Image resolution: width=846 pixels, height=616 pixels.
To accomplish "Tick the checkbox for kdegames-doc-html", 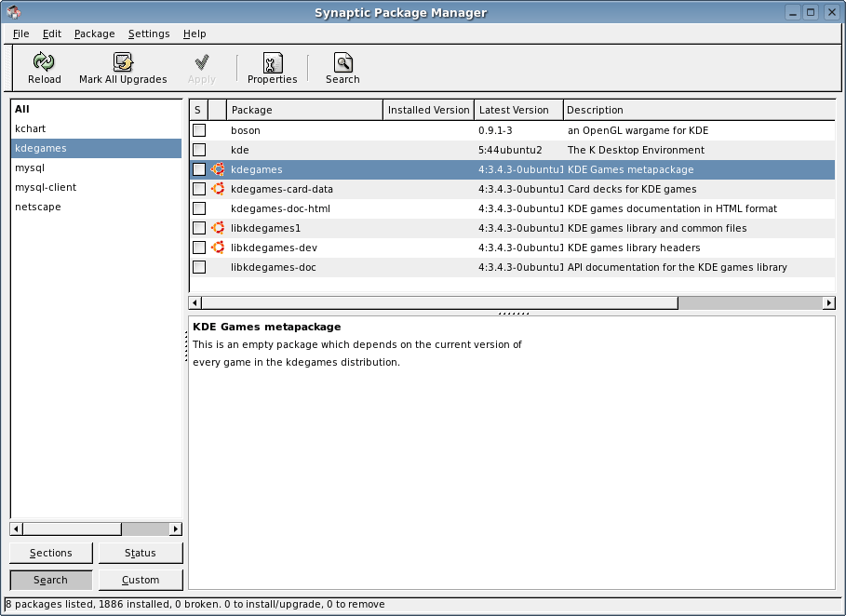I will 197,208.
